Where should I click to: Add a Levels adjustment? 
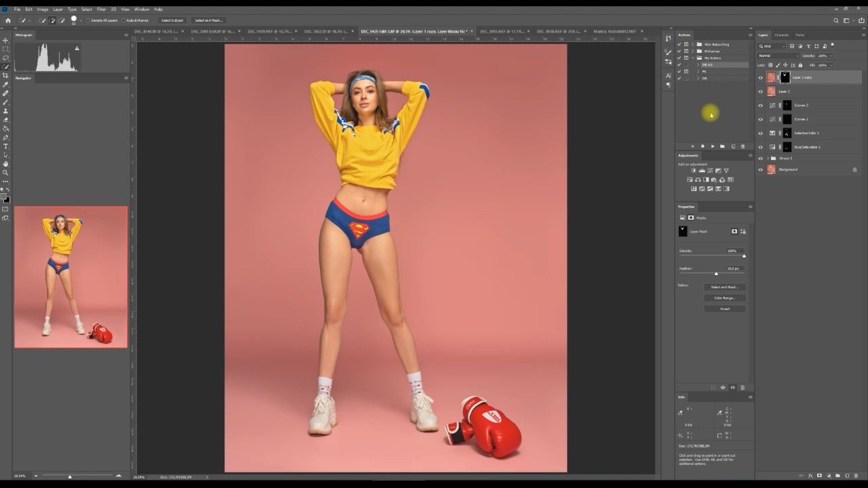[701, 171]
